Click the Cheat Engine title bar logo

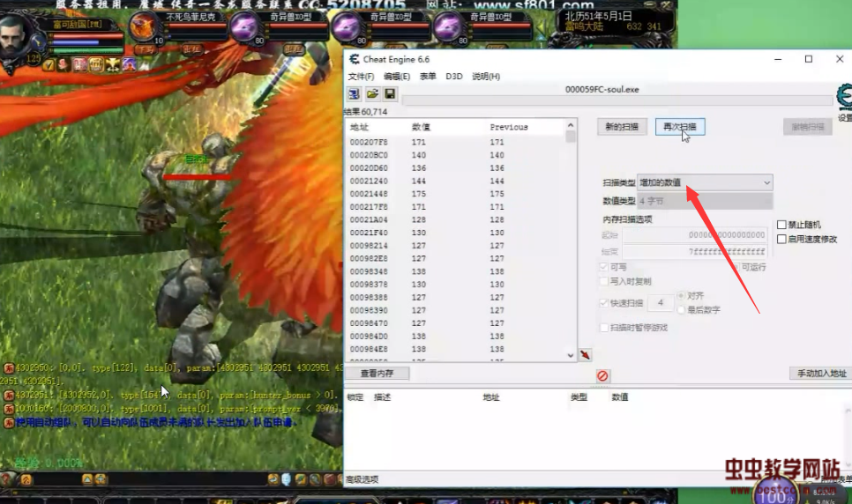(x=355, y=59)
